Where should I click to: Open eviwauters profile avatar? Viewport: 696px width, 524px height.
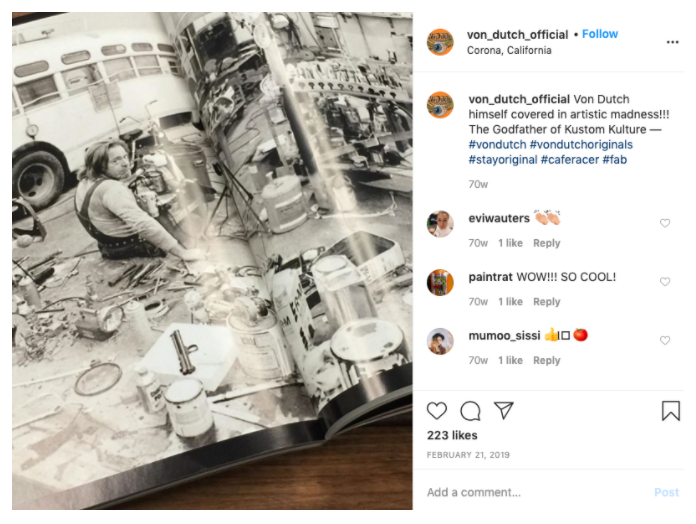click(440, 224)
